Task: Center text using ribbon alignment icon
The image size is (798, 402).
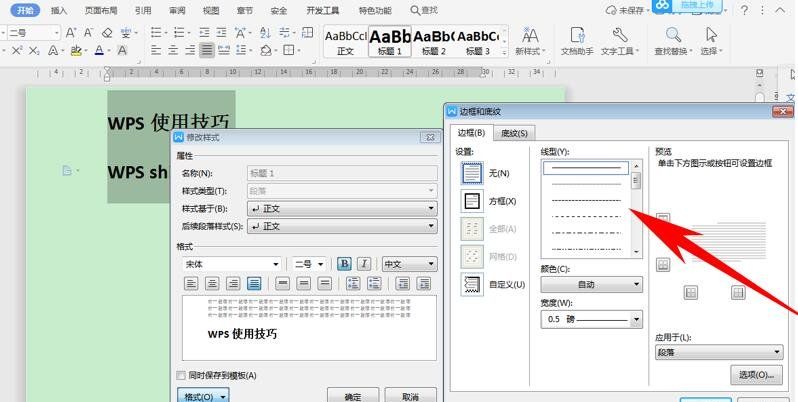Action: click(x=173, y=50)
